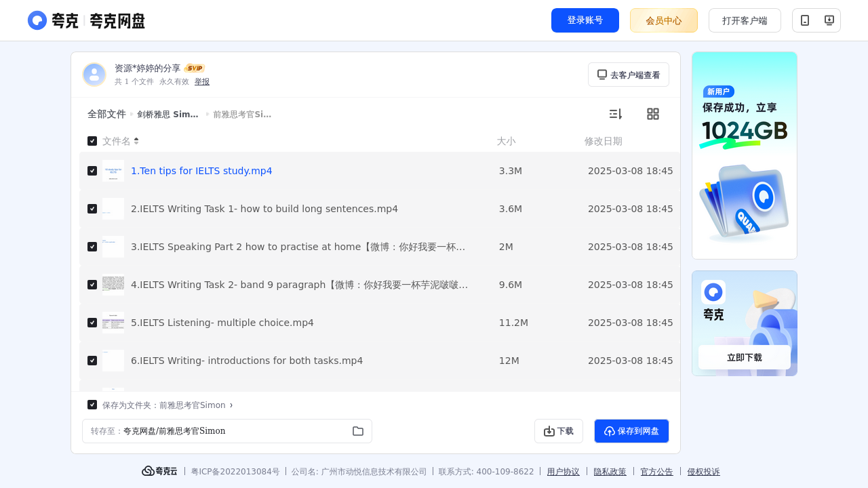868x488 pixels.
Task: Click the Quark logo icon
Action: point(37,20)
